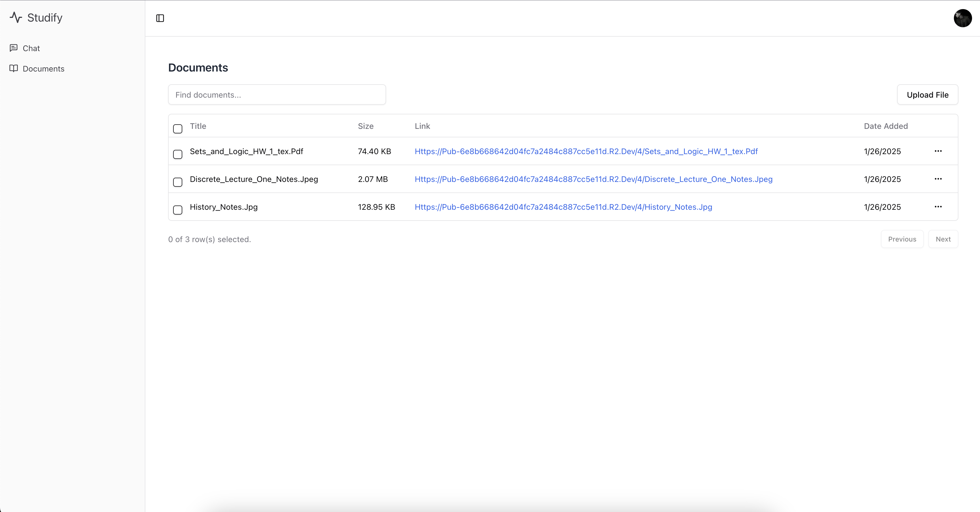Click the Documents book icon
The image size is (980, 512).
[x=14, y=68]
